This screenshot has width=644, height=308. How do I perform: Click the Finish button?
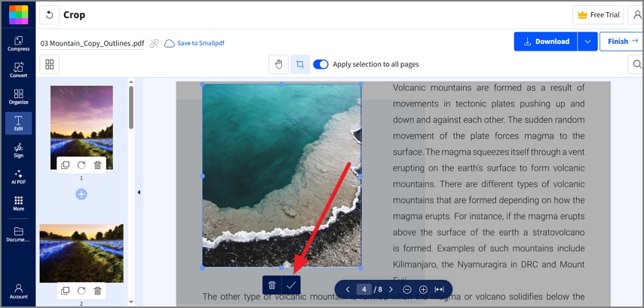(622, 42)
